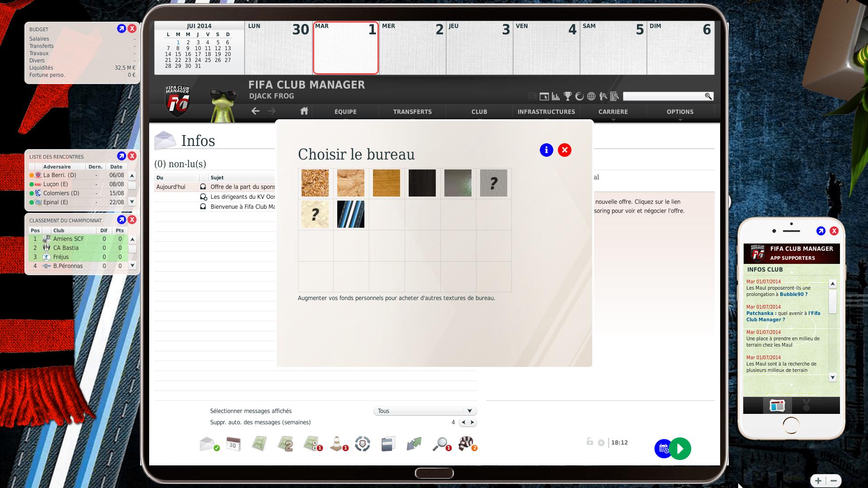Open the pitch icon with number 2
The width and height of the screenshot is (868, 488).
pos(286,444)
